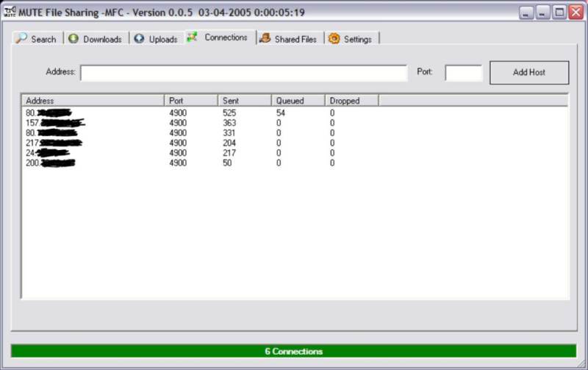Sort list by Sent column header
Image resolution: width=588 pixels, height=370 pixels.
pyautogui.click(x=245, y=101)
